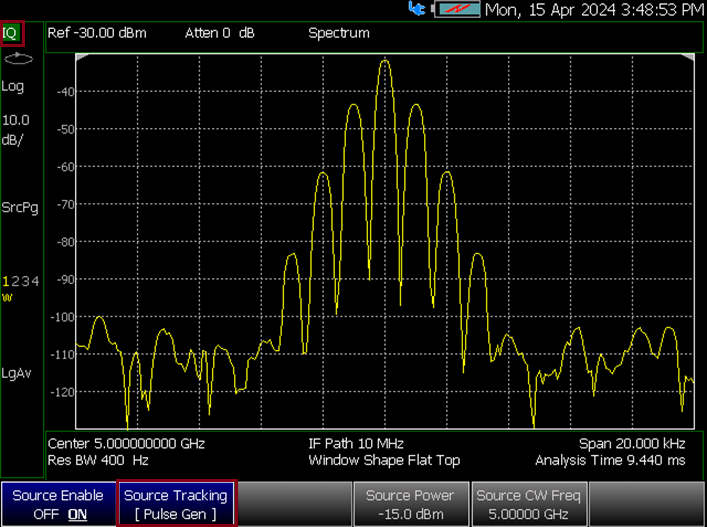
Task: Click the SrcPg status label
Action: pyautogui.click(x=20, y=208)
